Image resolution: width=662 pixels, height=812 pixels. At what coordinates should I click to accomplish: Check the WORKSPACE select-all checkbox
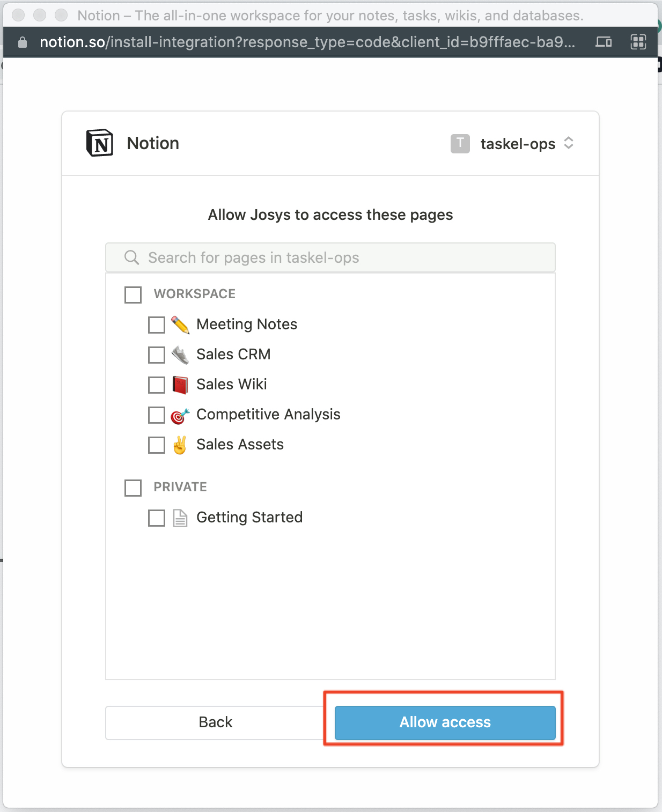pos(133,294)
